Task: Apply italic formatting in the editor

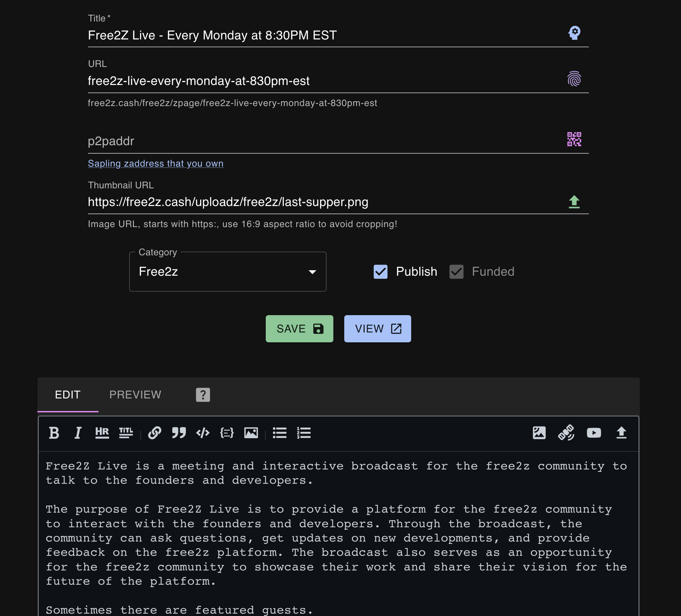Action: (78, 433)
